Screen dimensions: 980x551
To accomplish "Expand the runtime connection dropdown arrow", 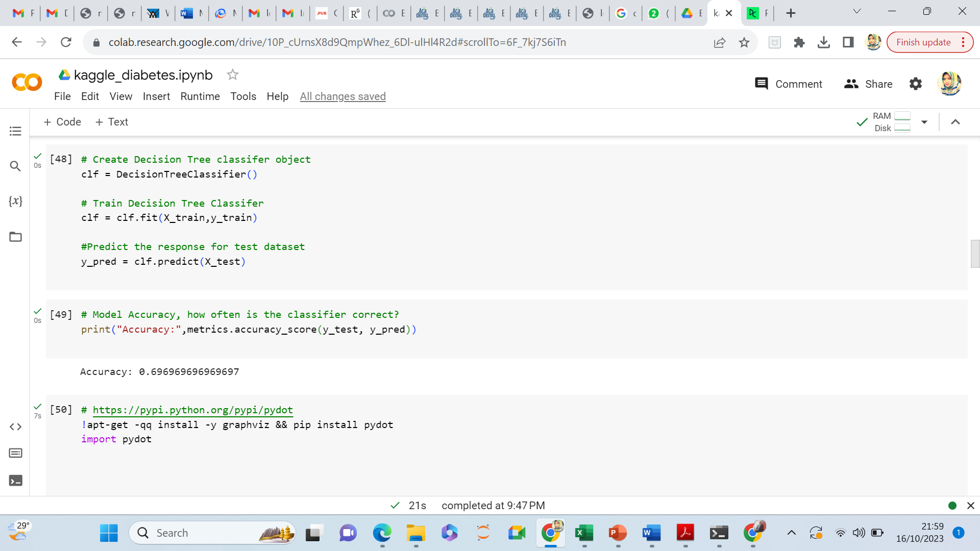I will click(x=924, y=122).
